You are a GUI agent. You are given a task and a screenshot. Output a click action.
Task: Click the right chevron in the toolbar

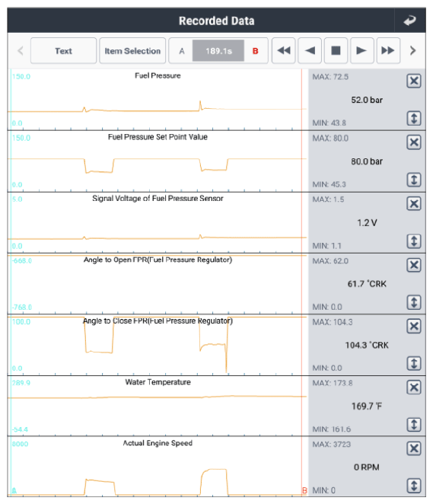coord(413,51)
